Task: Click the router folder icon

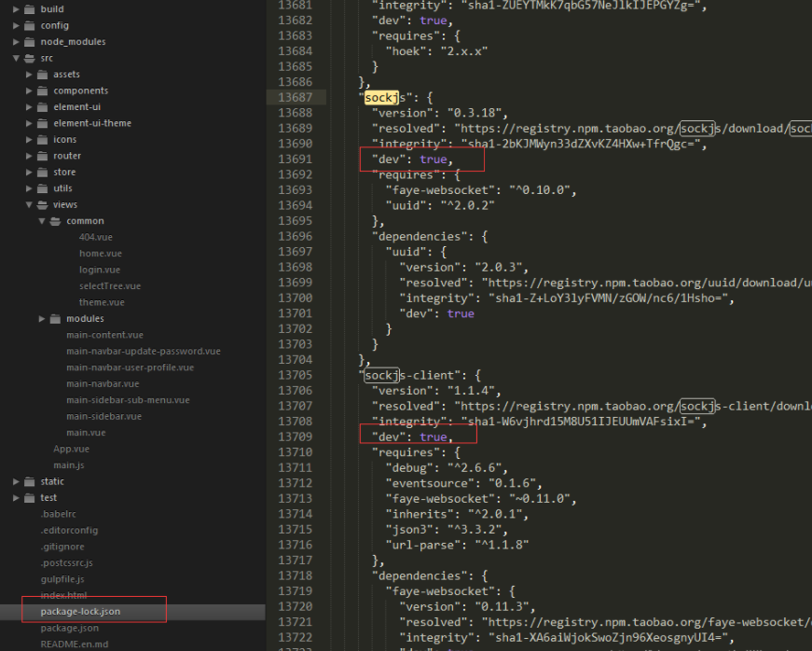Action: pos(43,156)
